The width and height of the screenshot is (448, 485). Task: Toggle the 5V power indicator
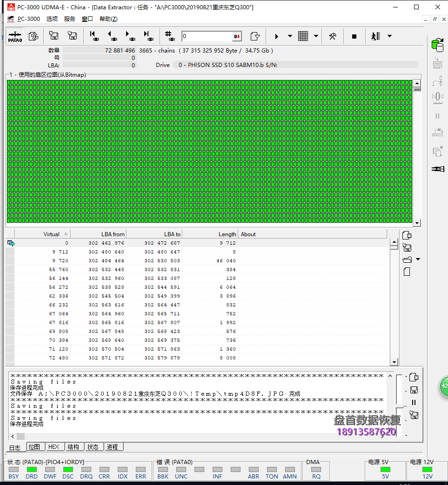tap(385, 470)
